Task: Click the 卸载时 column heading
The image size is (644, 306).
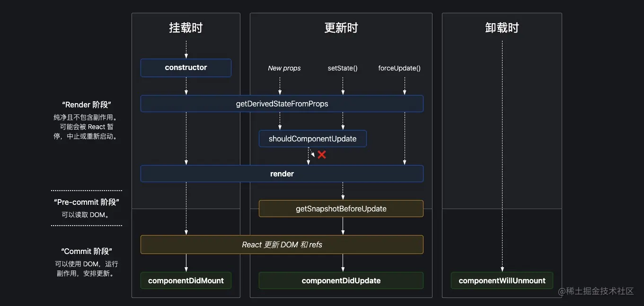Action: tap(502, 28)
